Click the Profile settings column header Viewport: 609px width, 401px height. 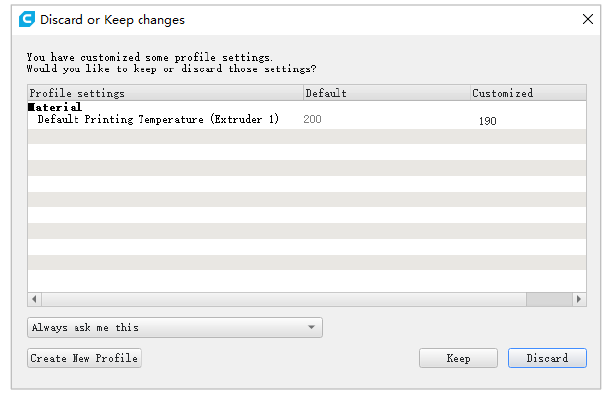click(78, 93)
